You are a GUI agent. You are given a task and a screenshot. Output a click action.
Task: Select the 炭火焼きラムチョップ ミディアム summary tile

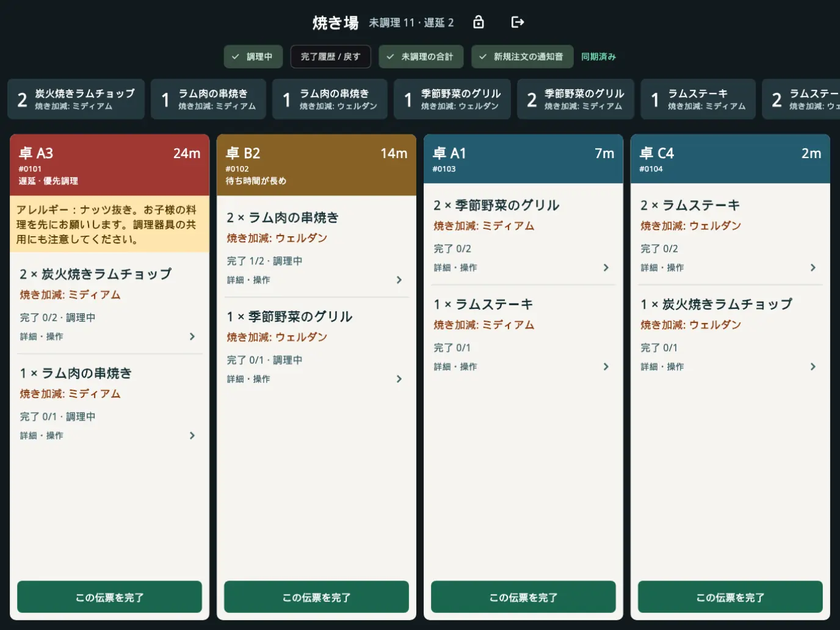click(x=76, y=99)
